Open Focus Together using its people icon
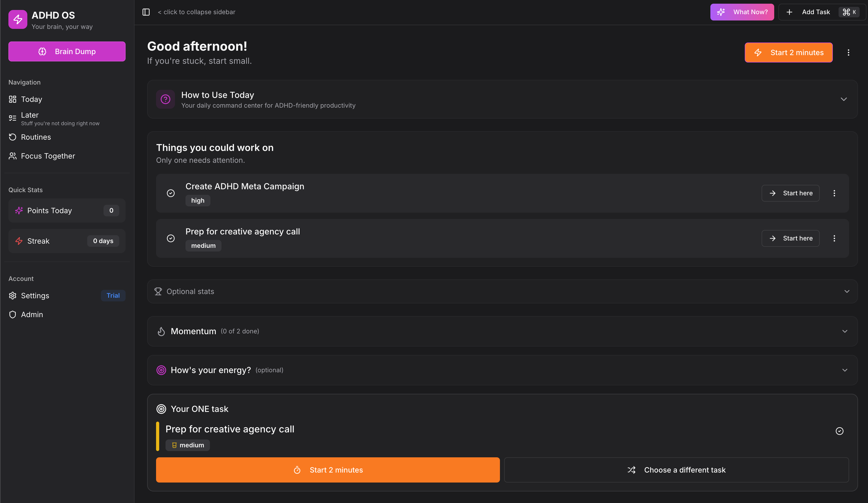The image size is (868, 503). pos(12,156)
